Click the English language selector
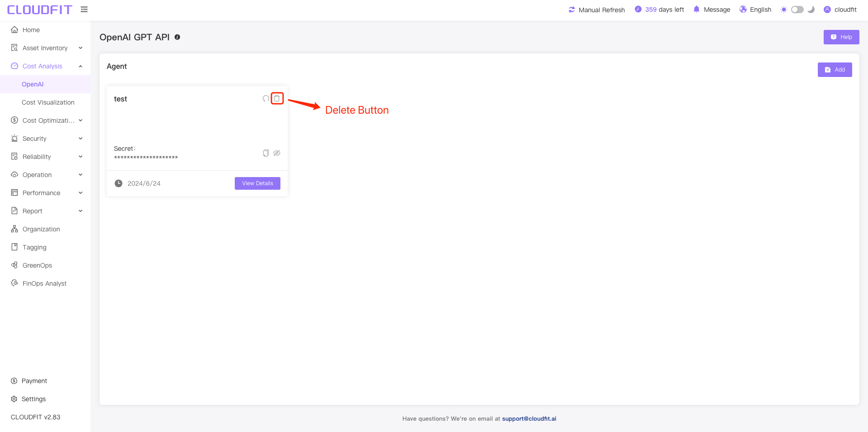This screenshot has height=432, width=868. pyautogui.click(x=760, y=10)
